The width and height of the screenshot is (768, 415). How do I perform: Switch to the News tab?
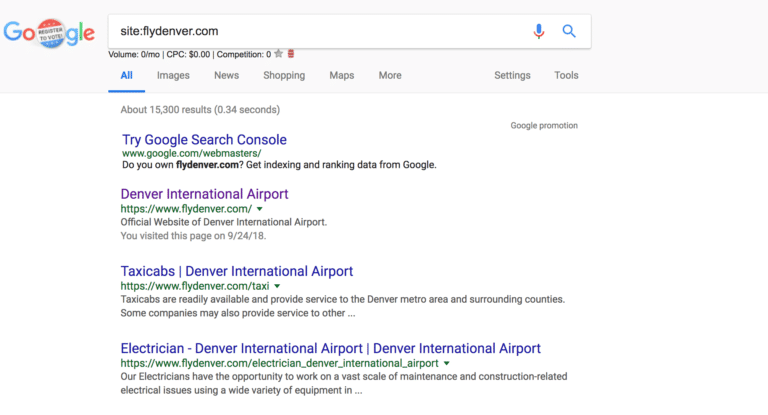(226, 75)
